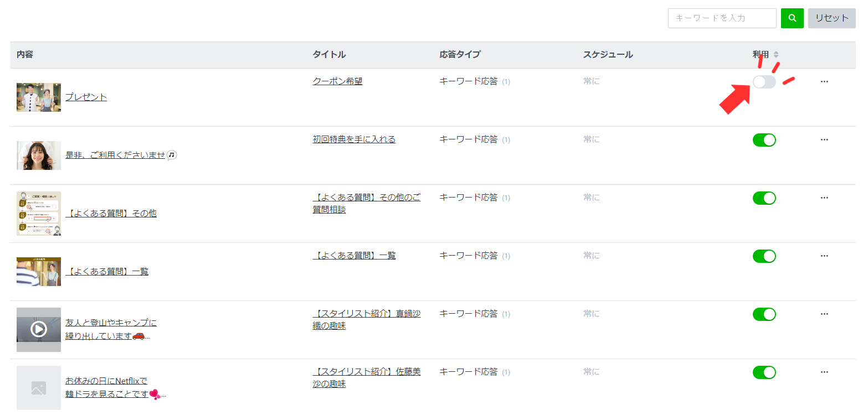The height and width of the screenshot is (415, 868).
Task: Open the 【よくある質問】一覧 title link
Action: click(x=354, y=256)
